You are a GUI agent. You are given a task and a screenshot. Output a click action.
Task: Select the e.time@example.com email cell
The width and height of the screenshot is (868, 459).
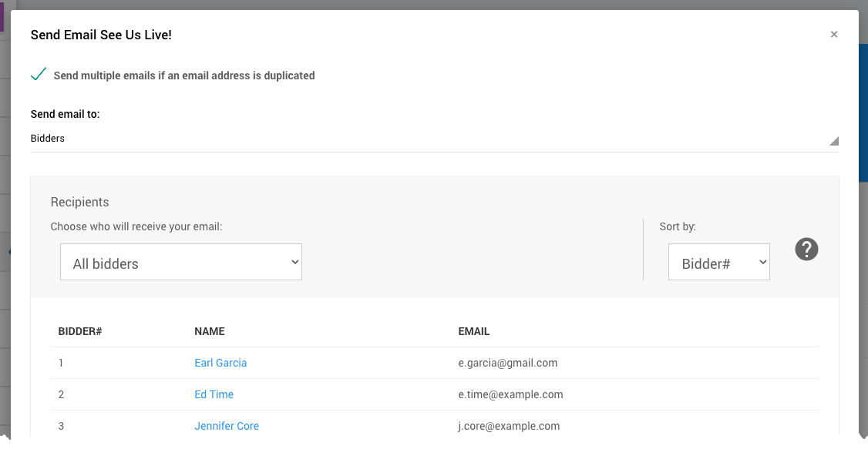(x=510, y=394)
